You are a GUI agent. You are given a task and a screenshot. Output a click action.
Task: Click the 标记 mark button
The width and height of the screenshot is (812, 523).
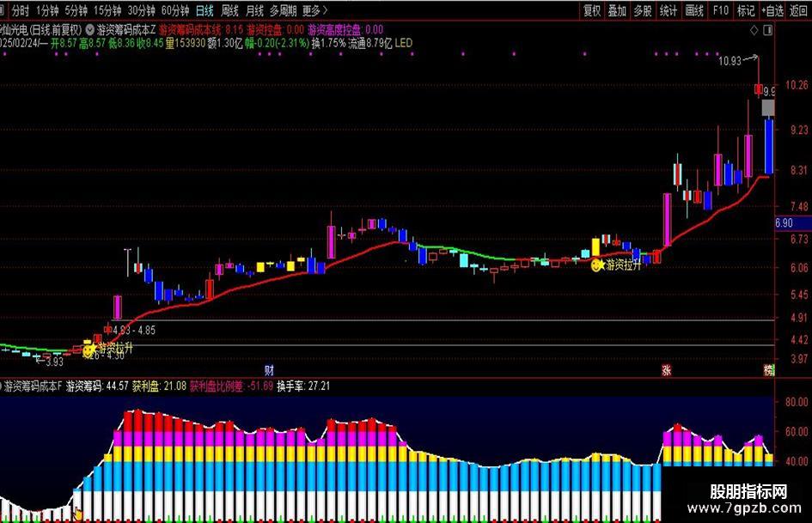click(746, 10)
